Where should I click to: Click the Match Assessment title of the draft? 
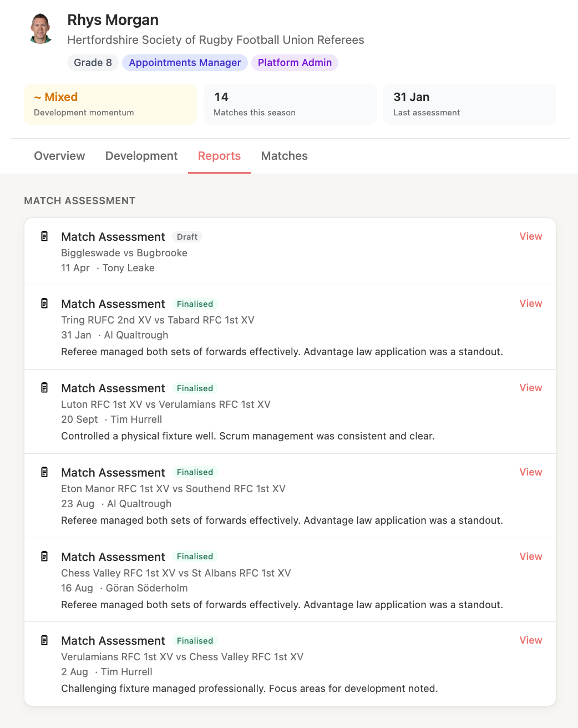pos(113,237)
